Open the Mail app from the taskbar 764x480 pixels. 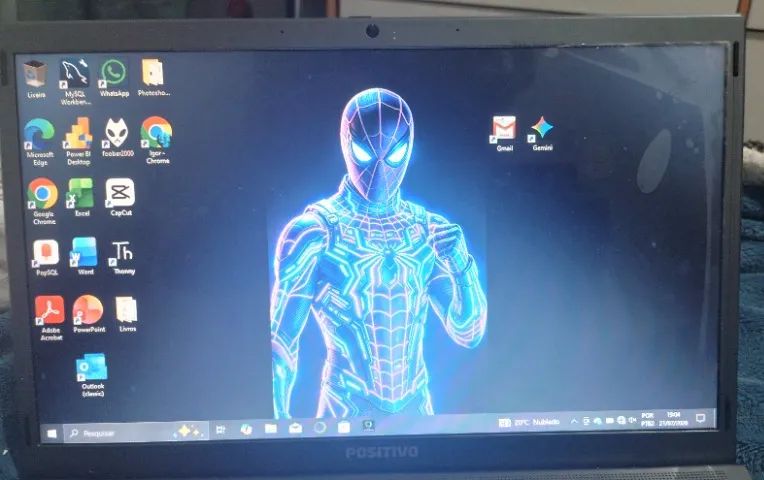click(295, 428)
